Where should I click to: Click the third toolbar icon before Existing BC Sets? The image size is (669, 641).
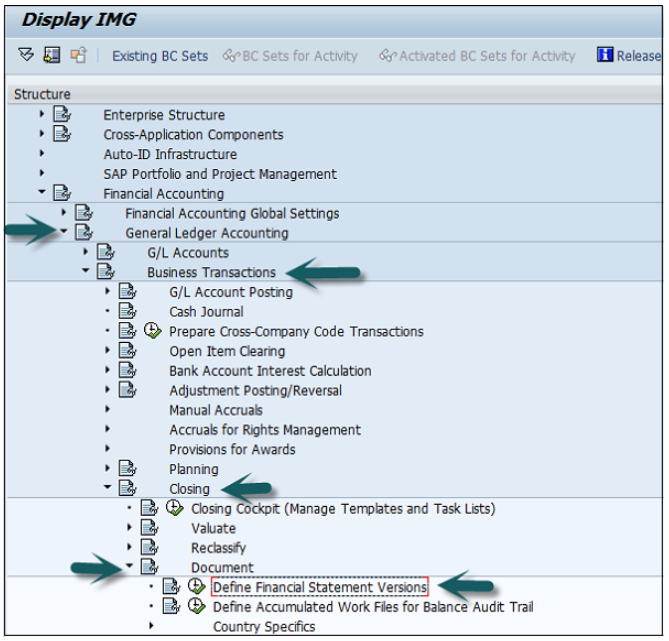[78, 56]
